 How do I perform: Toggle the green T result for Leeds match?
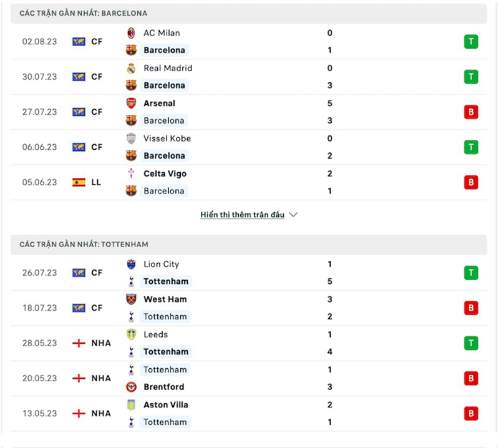tap(471, 343)
